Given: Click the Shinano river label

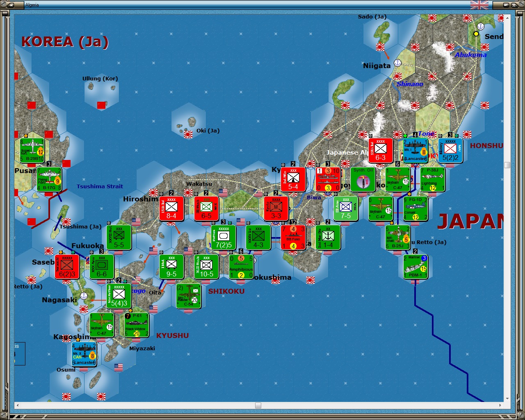Looking at the screenshot, I should 410,84.
